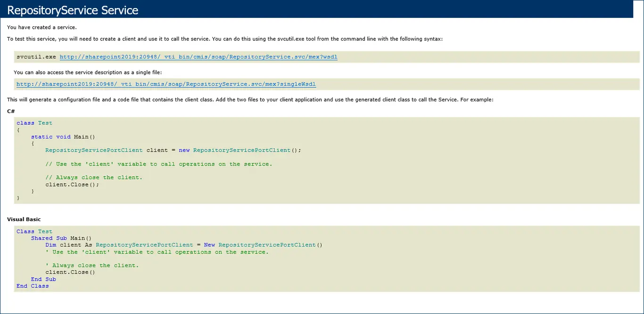Viewport: 644px width, 314px height.
Task: Click the 'Visual Basic' section heading
Action: pos(24,220)
